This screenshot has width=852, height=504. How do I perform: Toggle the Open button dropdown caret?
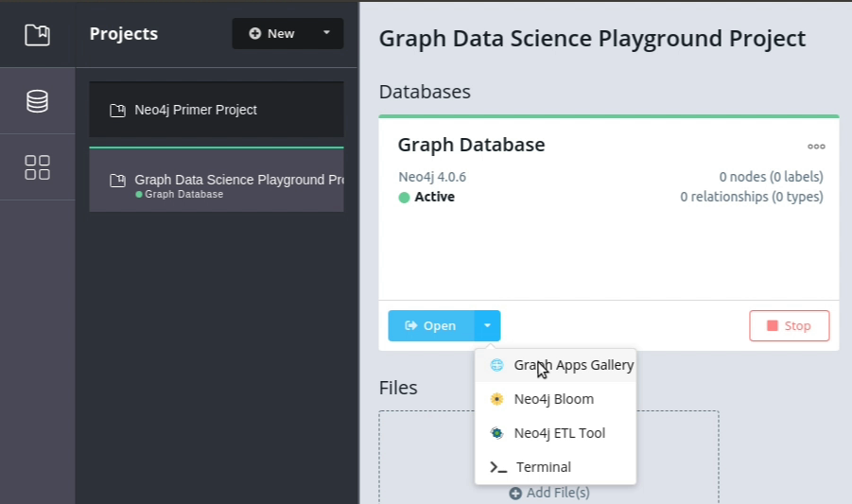click(487, 326)
